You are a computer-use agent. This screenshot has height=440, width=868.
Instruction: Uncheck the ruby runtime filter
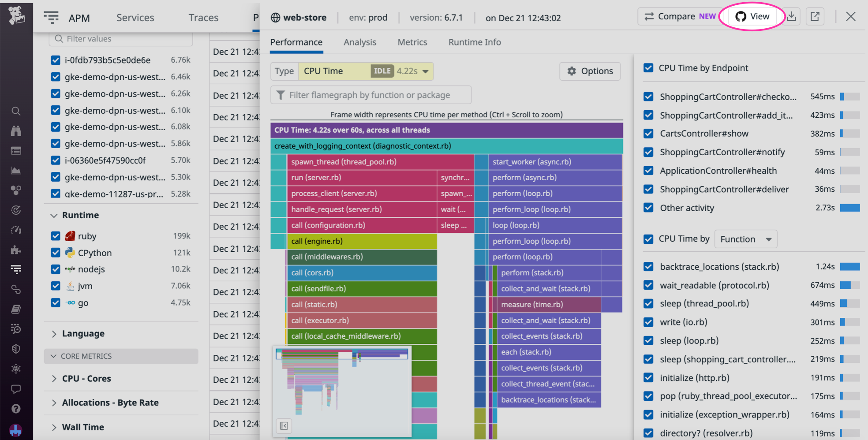click(x=56, y=236)
